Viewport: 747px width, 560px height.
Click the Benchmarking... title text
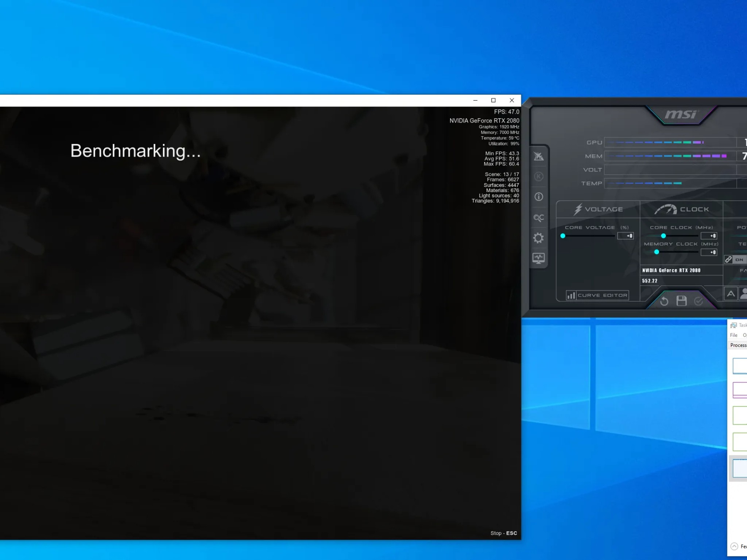135,151
